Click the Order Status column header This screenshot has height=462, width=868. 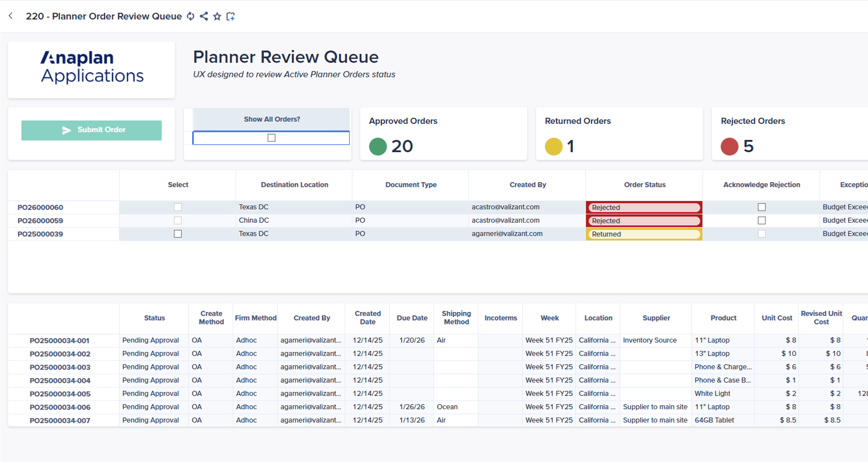click(644, 185)
